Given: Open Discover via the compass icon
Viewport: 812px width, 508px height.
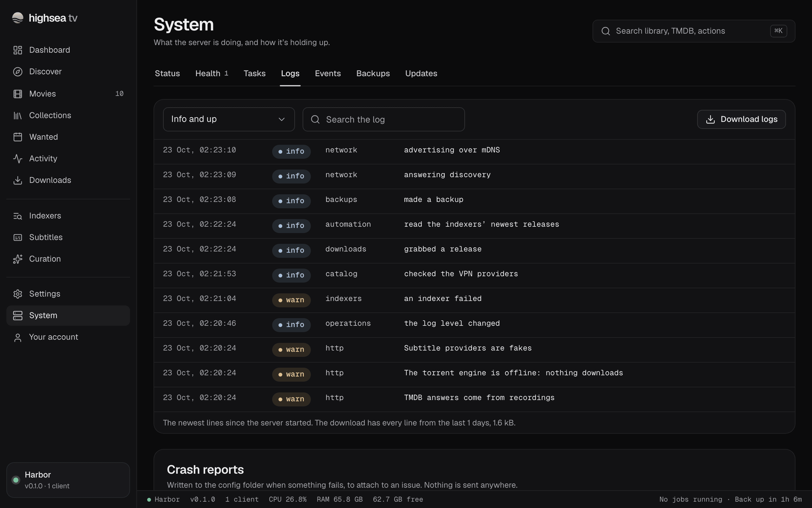Looking at the screenshot, I should pyautogui.click(x=17, y=71).
